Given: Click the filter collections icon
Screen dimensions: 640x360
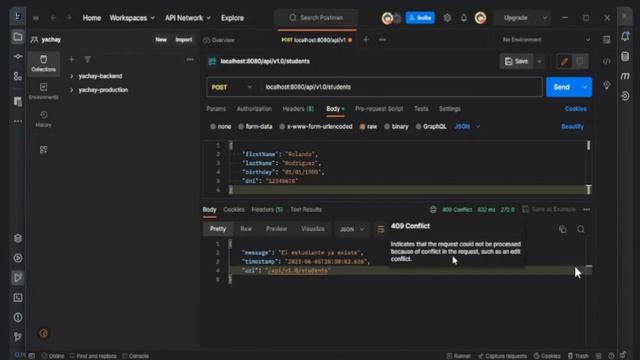Looking at the screenshot, I should pos(87,60).
